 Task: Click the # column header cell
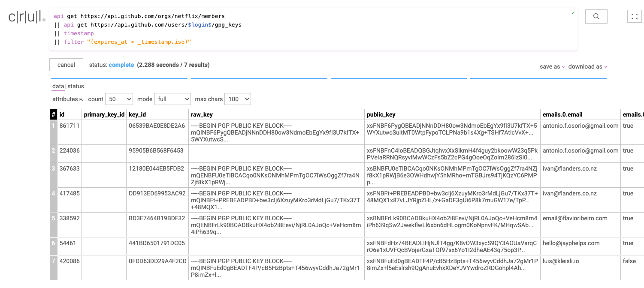[53, 114]
